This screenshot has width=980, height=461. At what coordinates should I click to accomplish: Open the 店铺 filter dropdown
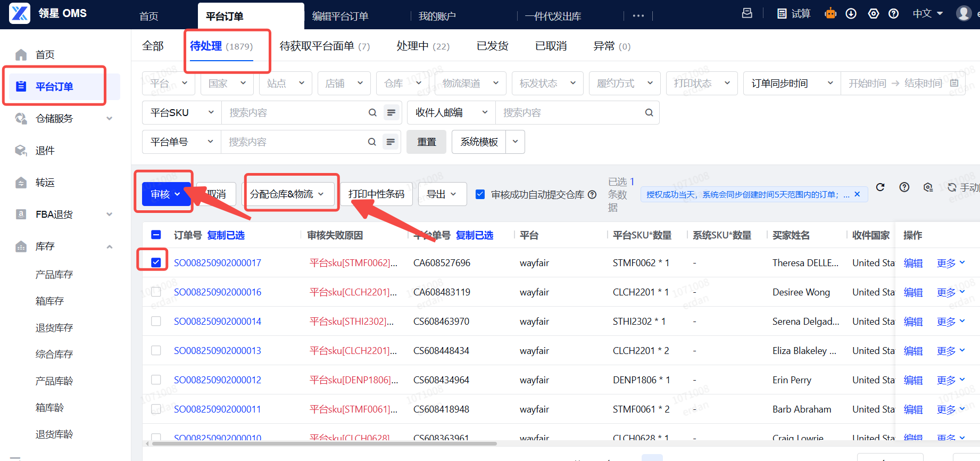(344, 83)
